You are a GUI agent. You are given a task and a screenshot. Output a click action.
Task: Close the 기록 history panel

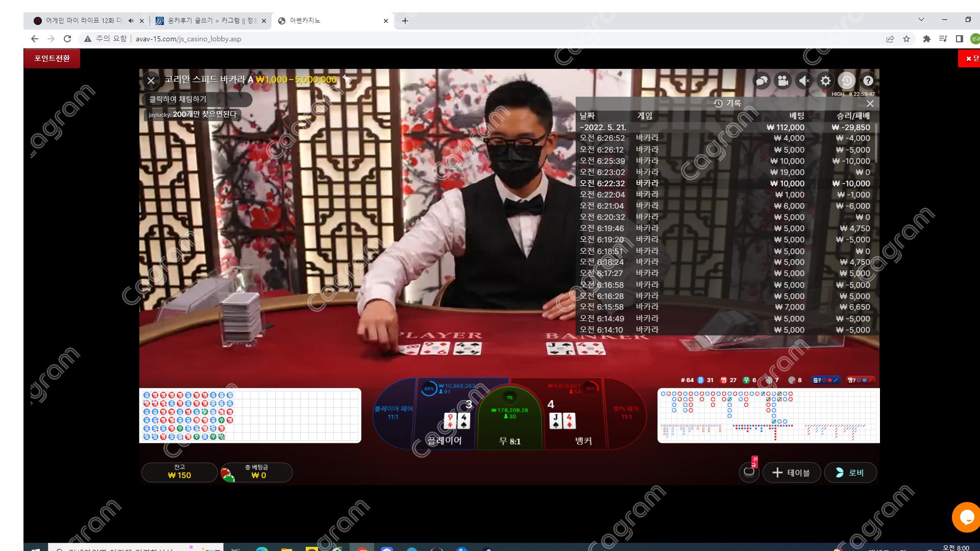(x=870, y=104)
